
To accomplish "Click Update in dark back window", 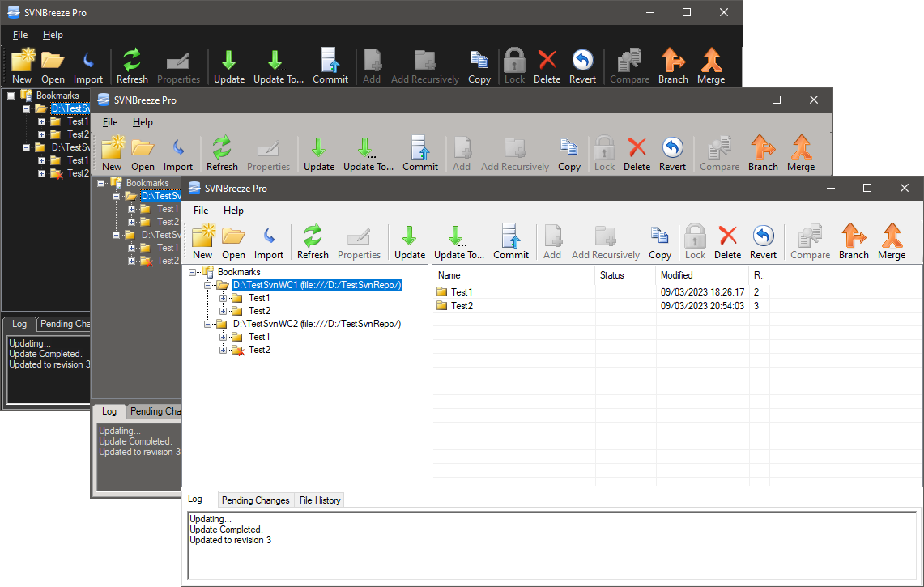I will click(229, 66).
